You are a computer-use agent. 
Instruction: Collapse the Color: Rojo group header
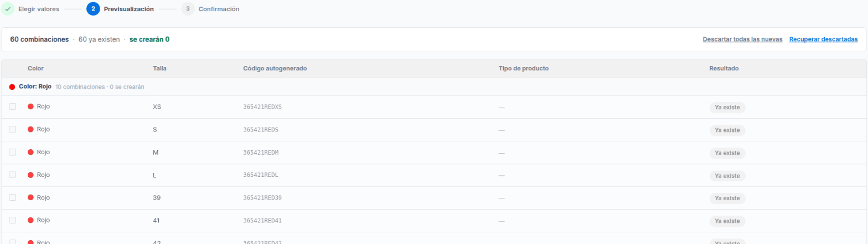point(434,87)
